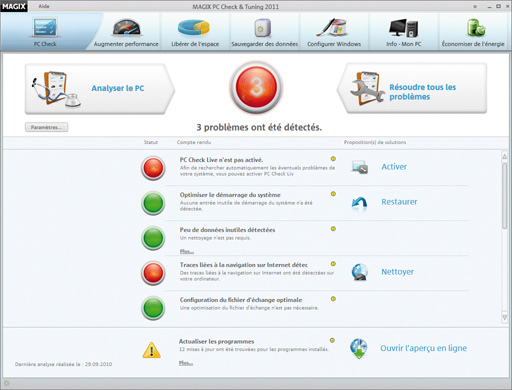Click the green status light for fichier d'échange
Viewport: 512px width, 390px height.
153,308
